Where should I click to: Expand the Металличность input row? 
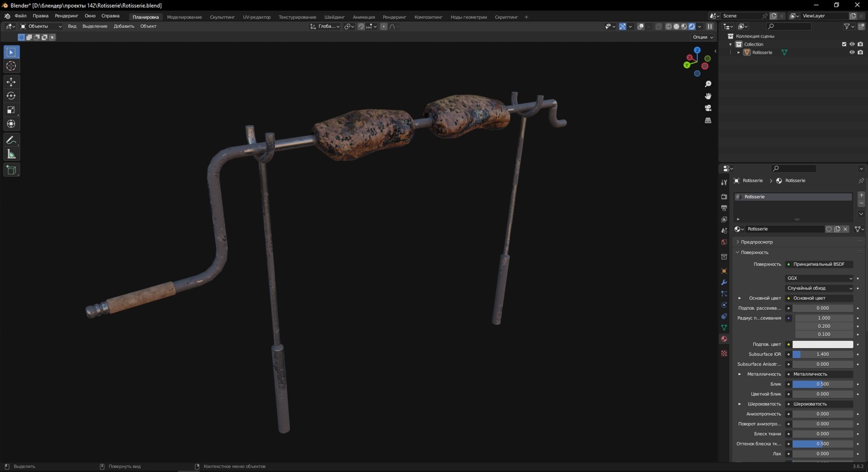click(x=740, y=374)
